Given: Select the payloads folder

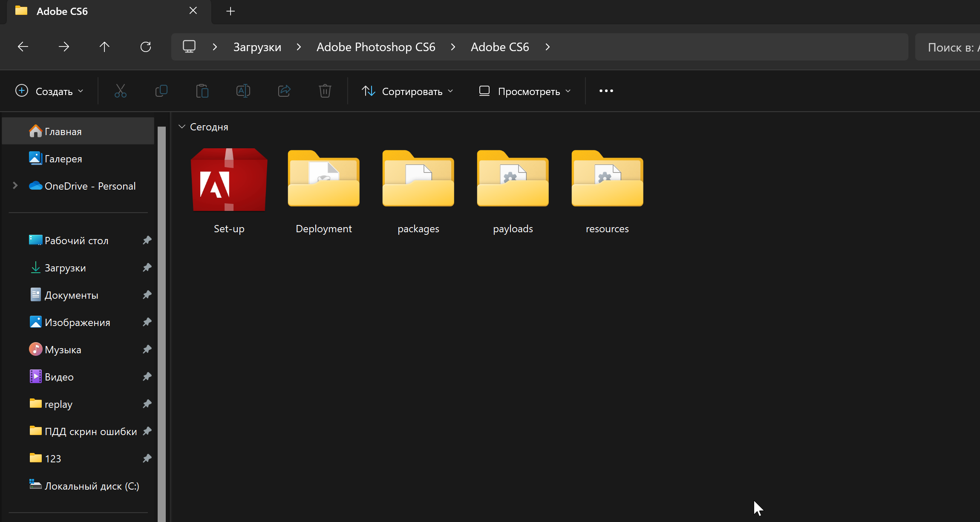Looking at the screenshot, I should pyautogui.click(x=513, y=191).
